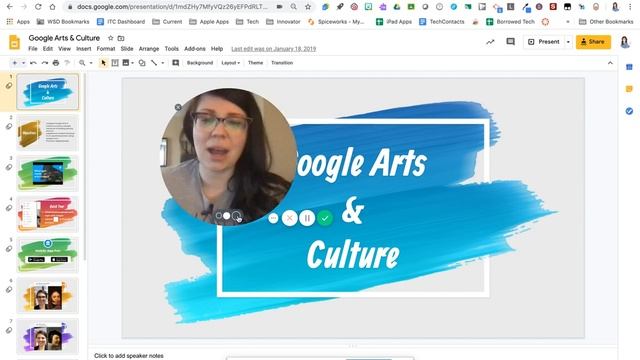Select slide 6 thumbnail
Viewport: 640px width, 360px height.
[x=48, y=296]
